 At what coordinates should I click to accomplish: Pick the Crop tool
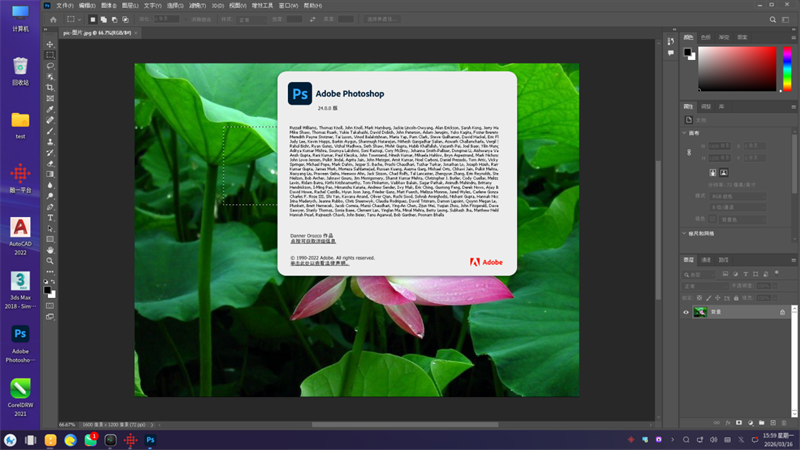pyautogui.click(x=51, y=88)
